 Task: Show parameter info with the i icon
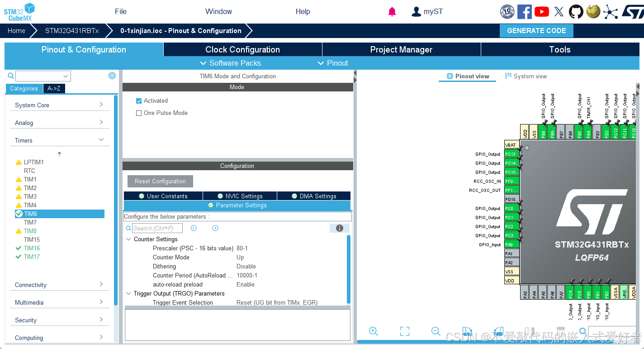[x=340, y=228]
